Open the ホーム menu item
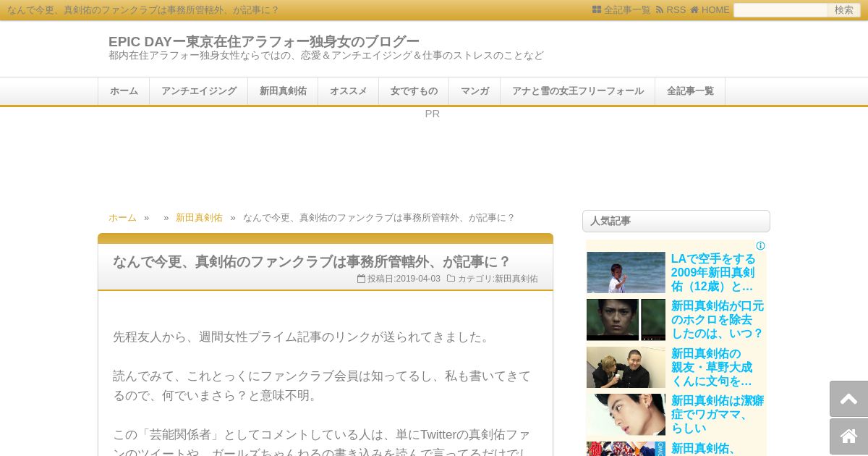 [x=124, y=91]
